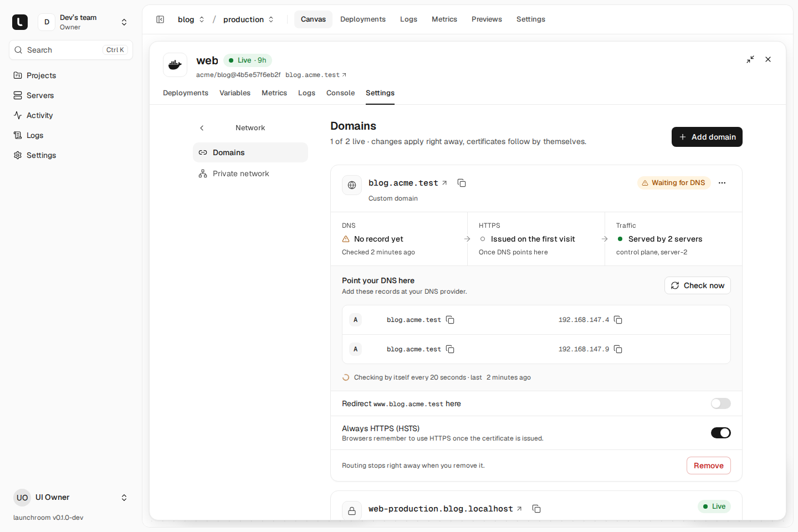Copy the 192.168.147.9 address

coord(618,349)
